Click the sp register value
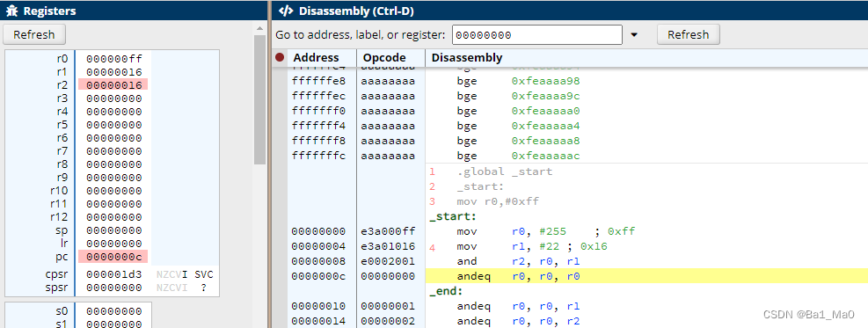This screenshot has height=328, width=868. pyautogui.click(x=114, y=230)
